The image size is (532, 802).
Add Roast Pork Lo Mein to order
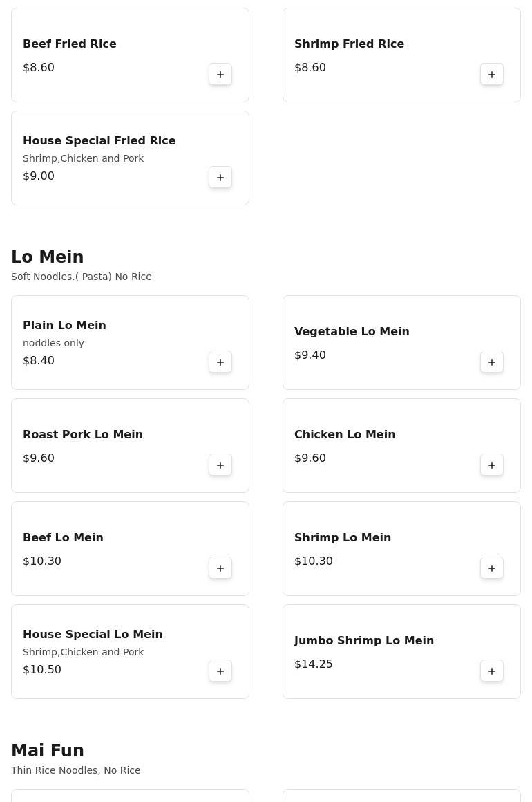pyautogui.click(x=220, y=465)
